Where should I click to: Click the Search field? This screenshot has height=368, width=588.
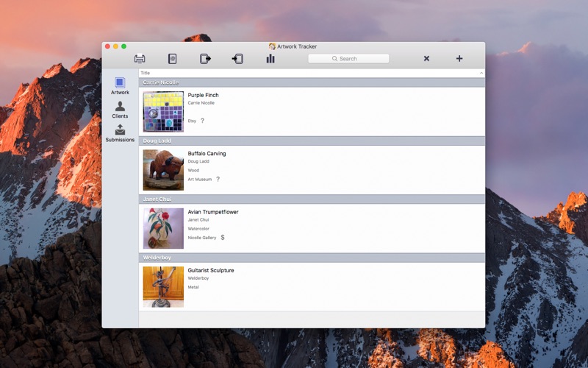click(348, 59)
